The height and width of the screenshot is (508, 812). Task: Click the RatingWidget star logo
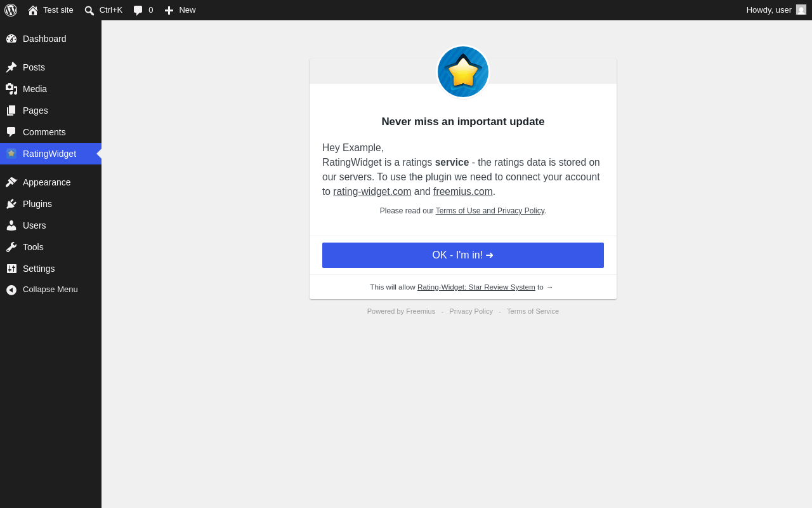[x=463, y=72]
